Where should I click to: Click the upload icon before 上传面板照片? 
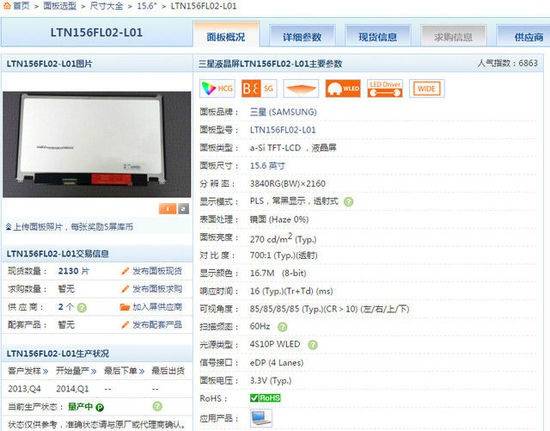click(8, 227)
